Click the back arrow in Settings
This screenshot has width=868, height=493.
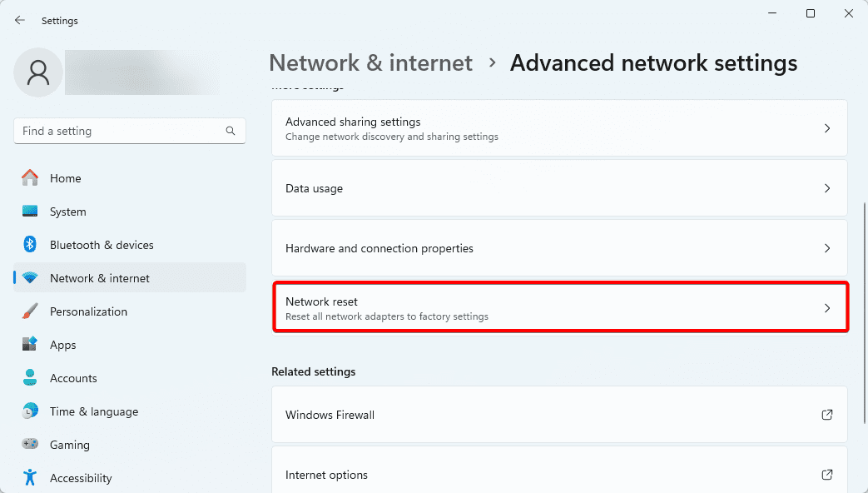20,21
